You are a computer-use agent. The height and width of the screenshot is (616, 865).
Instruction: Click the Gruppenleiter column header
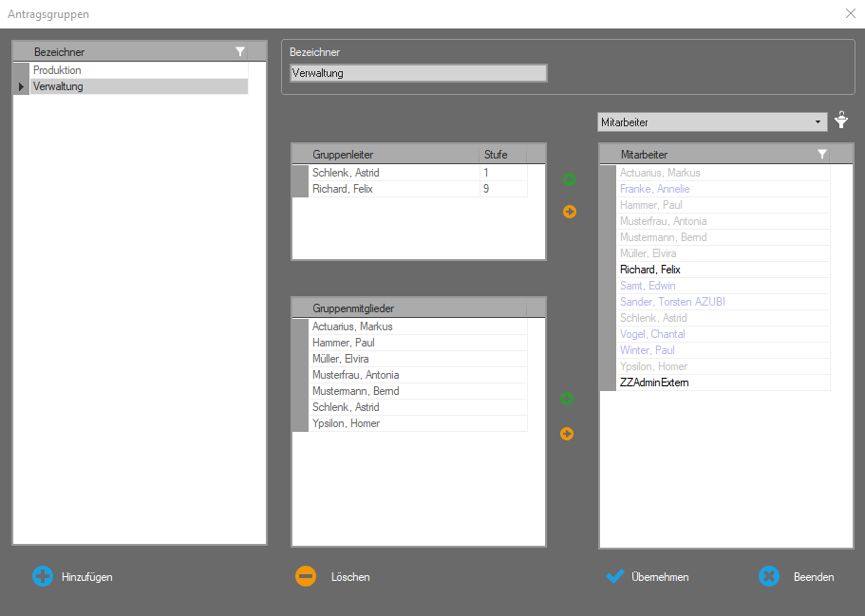394,154
